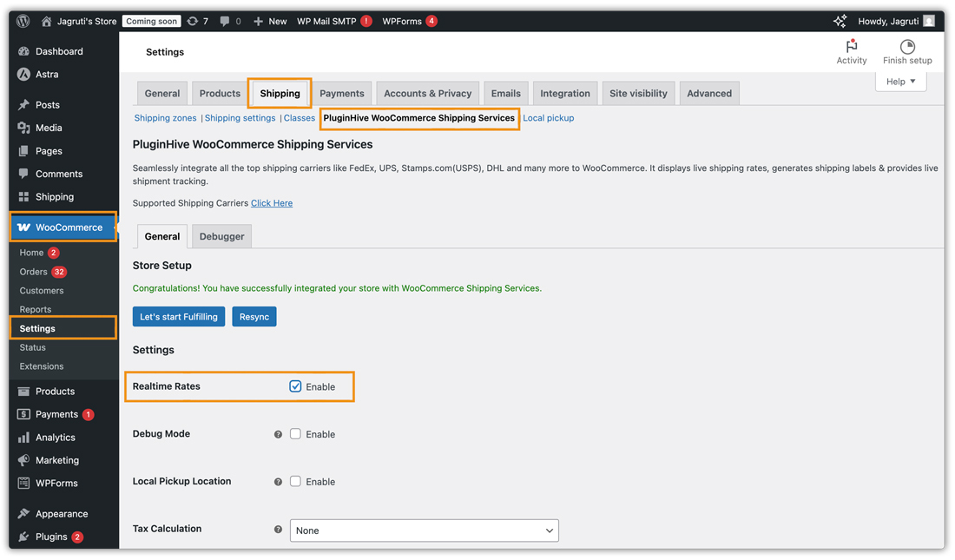Click the WPForms form icon in sidebar
Image resolution: width=955 pixels, height=560 pixels.
pos(23,484)
